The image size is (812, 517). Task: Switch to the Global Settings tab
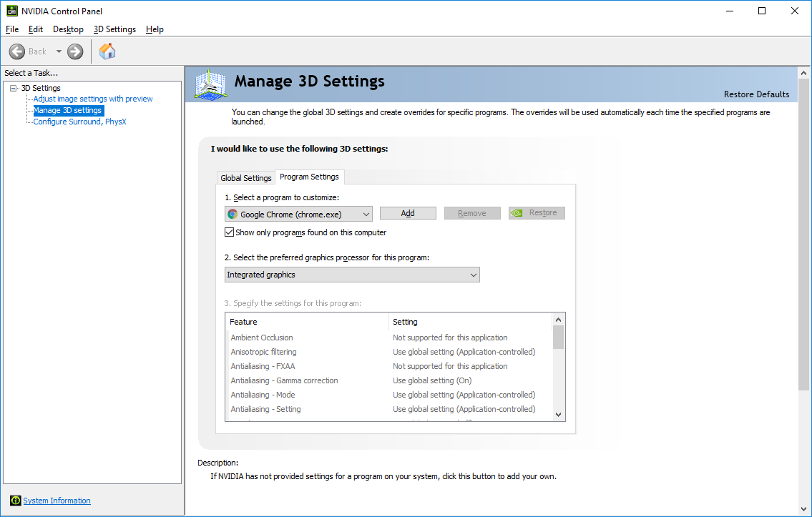pos(246,178)
